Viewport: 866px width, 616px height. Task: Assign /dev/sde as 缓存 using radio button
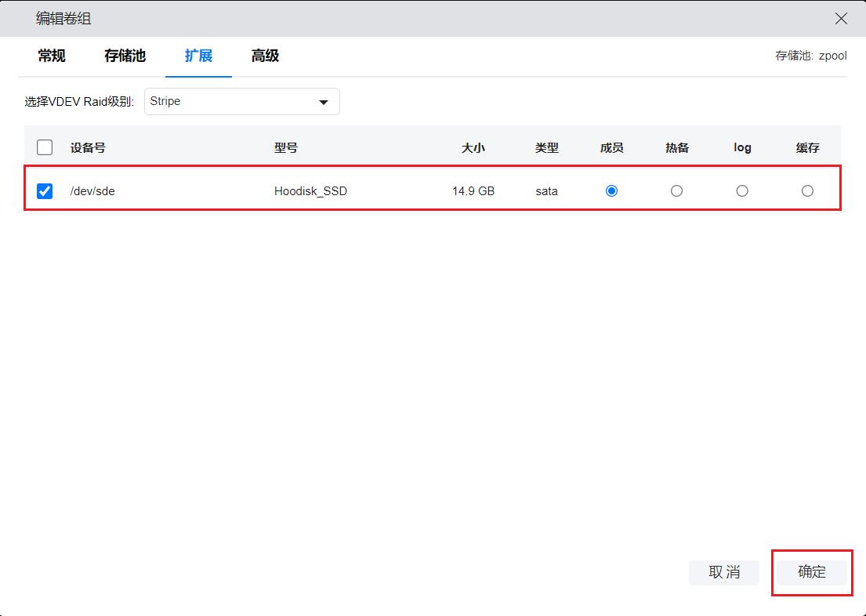pyautogui.click(x=807, y=190)
